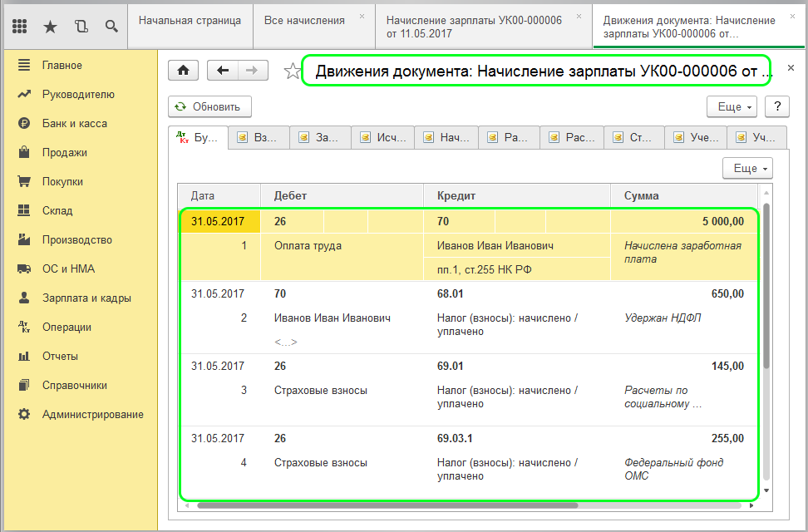Open Производство section
Viewport: 808px width, 532px height.
point(76,239)
